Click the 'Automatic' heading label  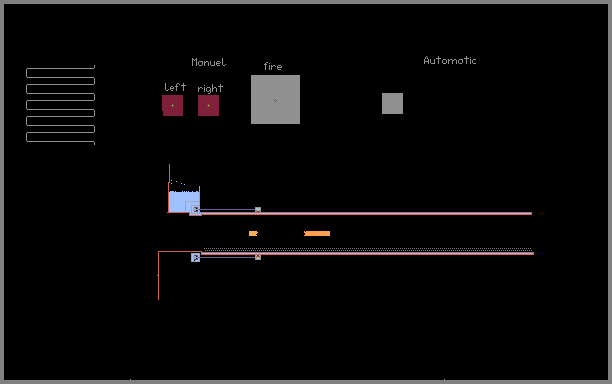pos(450,60)
